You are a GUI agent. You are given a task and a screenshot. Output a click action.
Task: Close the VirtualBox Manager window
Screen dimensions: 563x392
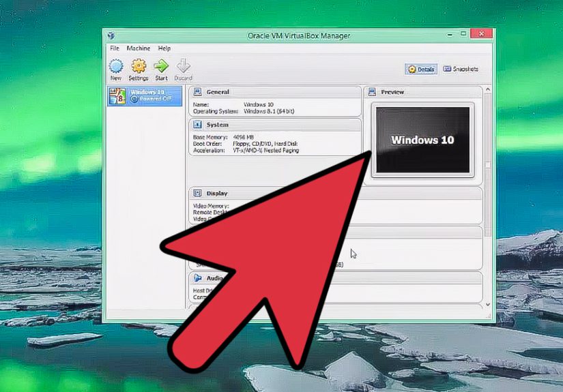[481, 33]
